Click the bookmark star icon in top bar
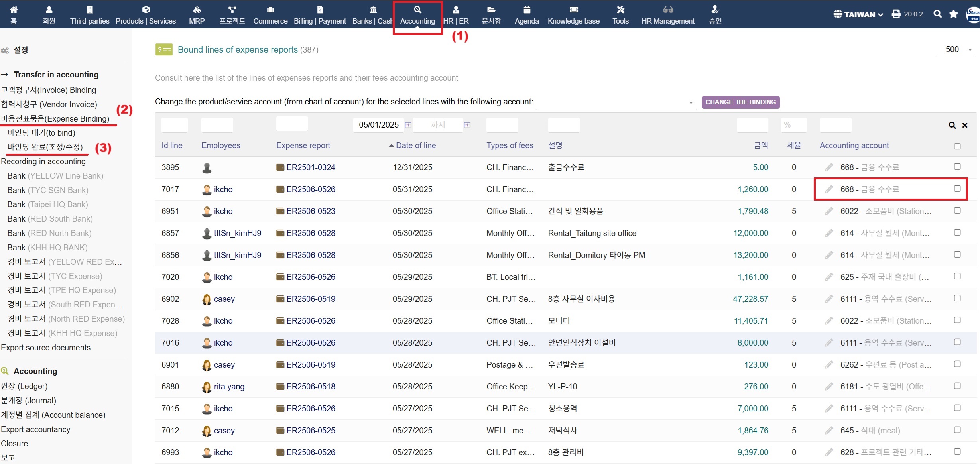The height and width of the screenshot is (464, 980). point(953,14)
